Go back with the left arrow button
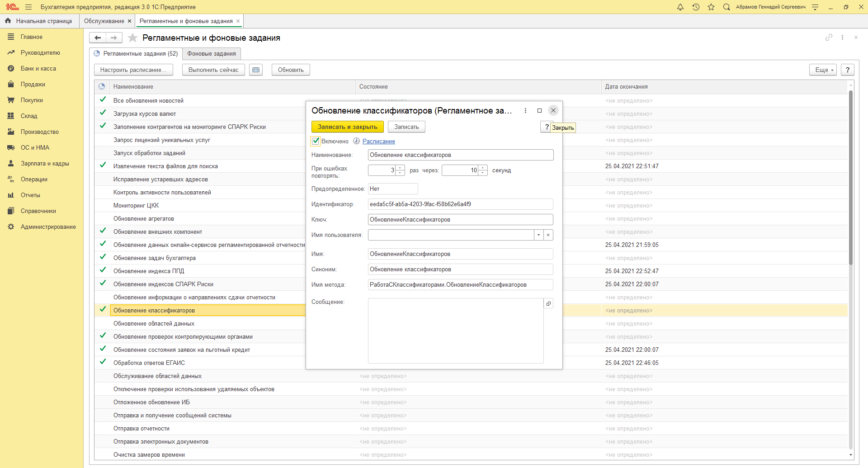Image resolution: width=868 pixels, height=468 pixels. point(98,38)
